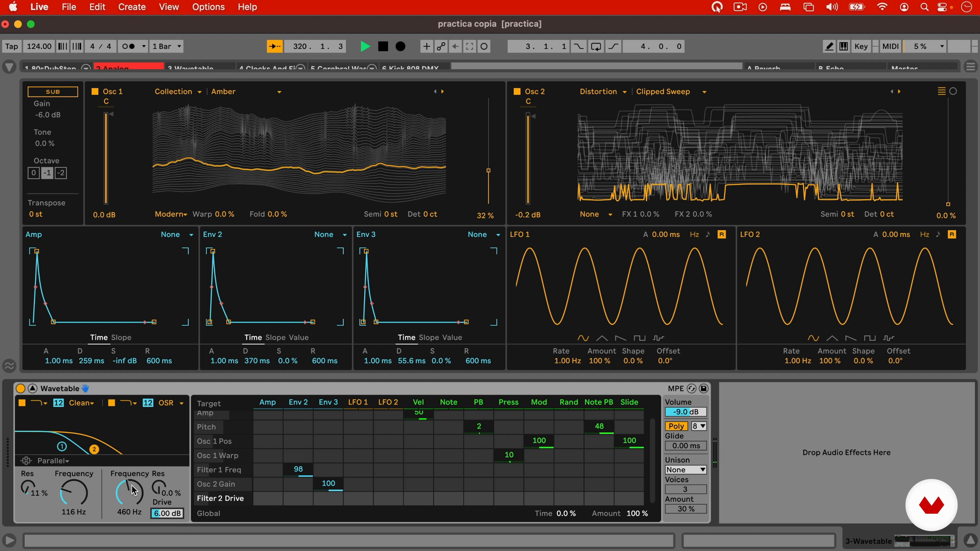Toggle the Automation Arm icon

tap(441, 46)
